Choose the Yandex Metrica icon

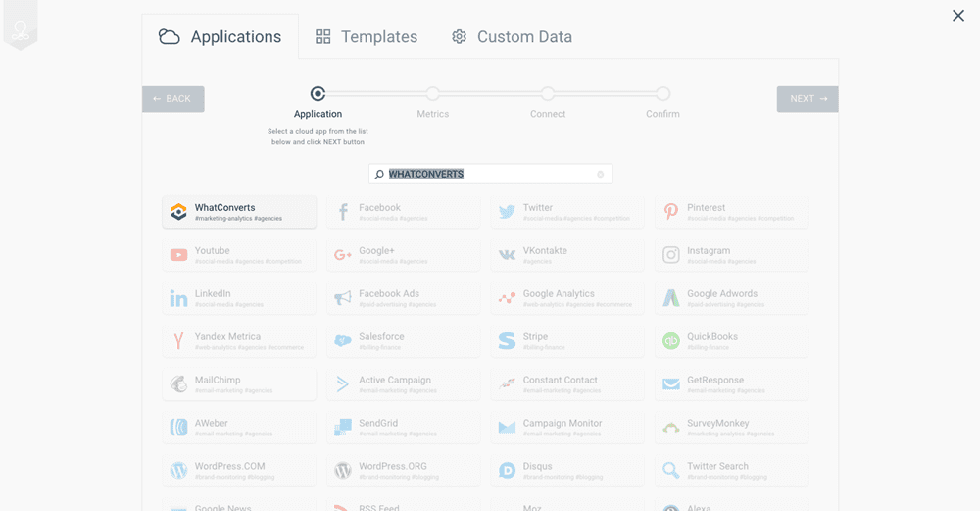coord(178,341)
